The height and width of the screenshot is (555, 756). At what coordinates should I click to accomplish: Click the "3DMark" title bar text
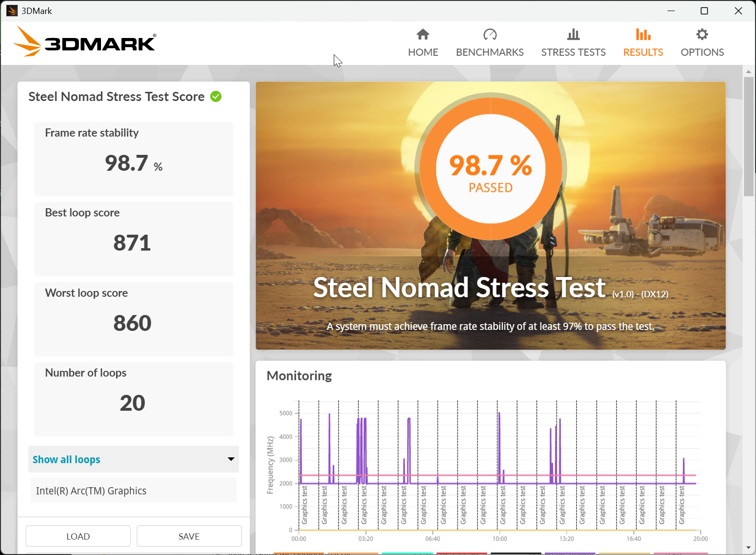coord(37,11)
